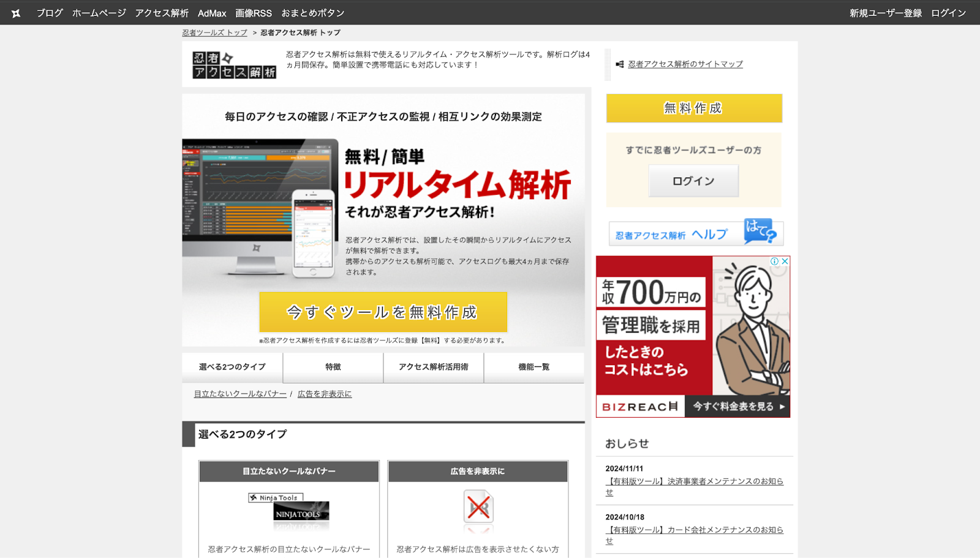Click the すでに忍者ツールズユーザーの方 text
The image size is (980, 558).
point(693,150)
